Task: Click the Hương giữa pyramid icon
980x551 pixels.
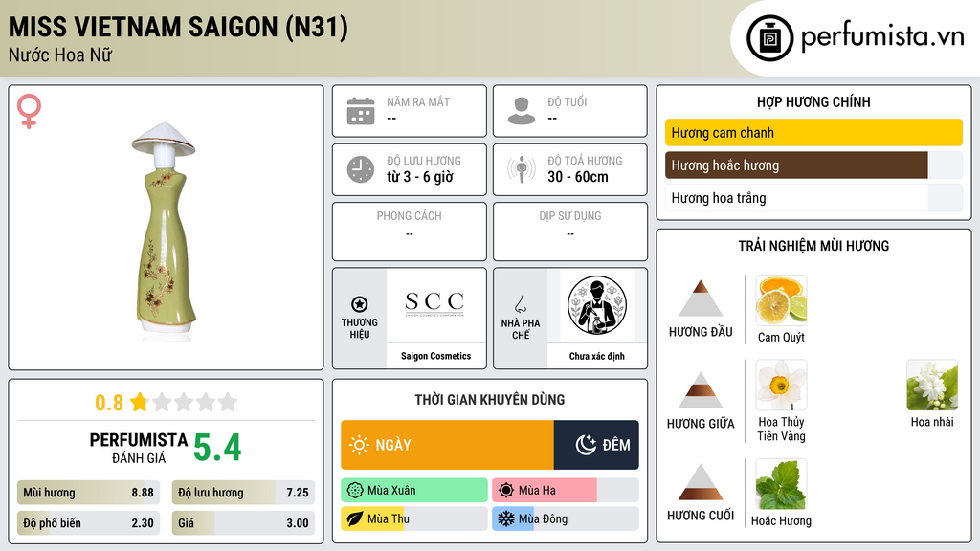Action: [x=701, y=390]
